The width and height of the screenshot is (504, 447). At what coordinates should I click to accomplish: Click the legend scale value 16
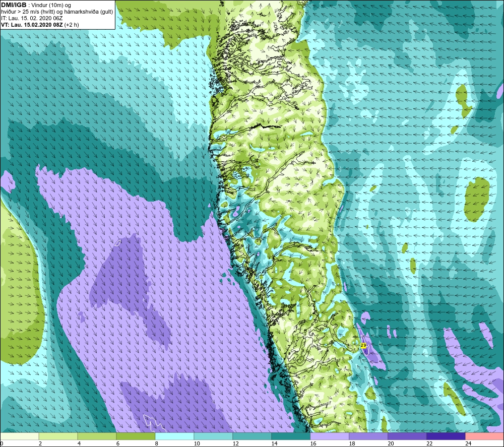click(313, 443)
